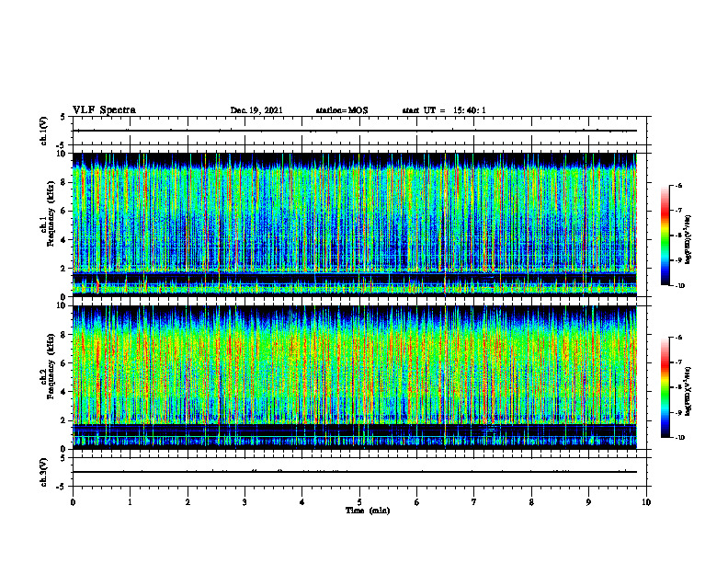Click the "9" tick on the time axis
Viewport: 728px width, 563px height.
pos(588,502)
